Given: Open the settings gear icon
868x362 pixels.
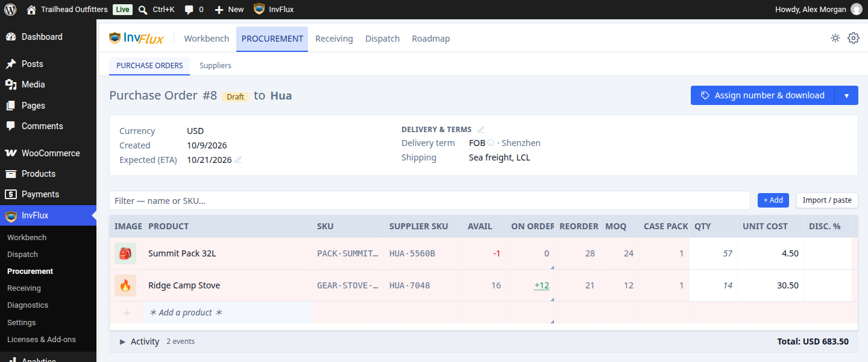Looking at the screenshot, I should pyautogui.click(x=854, y=38).
